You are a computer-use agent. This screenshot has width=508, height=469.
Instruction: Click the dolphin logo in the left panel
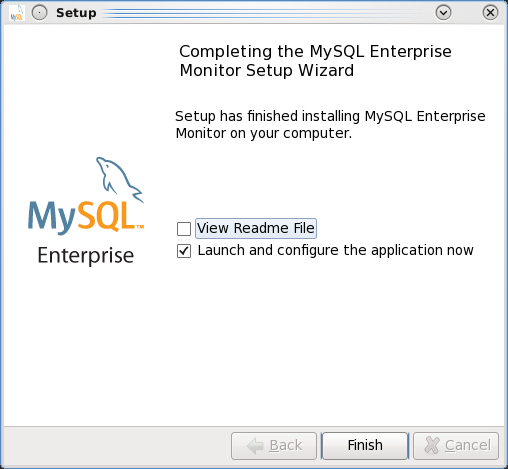120,179
